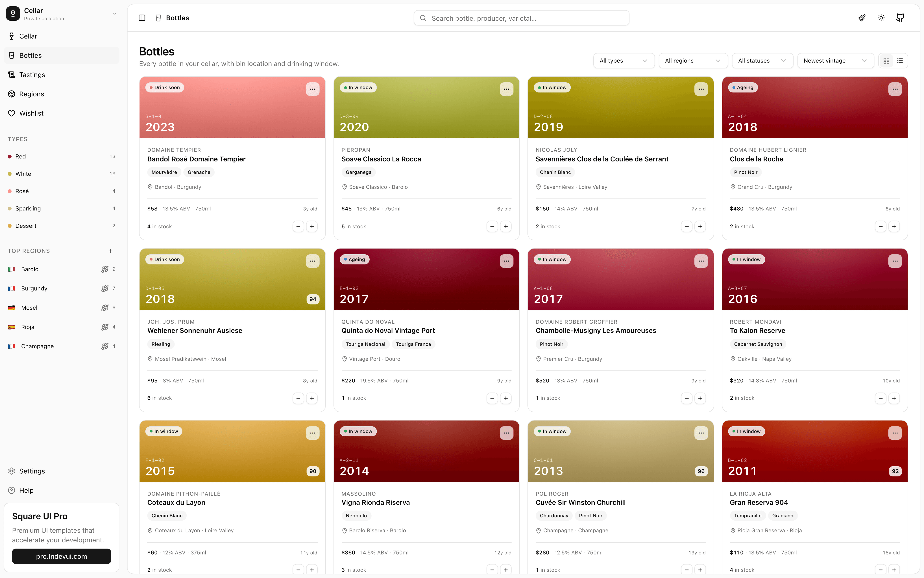Open more options for Clos de la Roche

tap(895, 89)
